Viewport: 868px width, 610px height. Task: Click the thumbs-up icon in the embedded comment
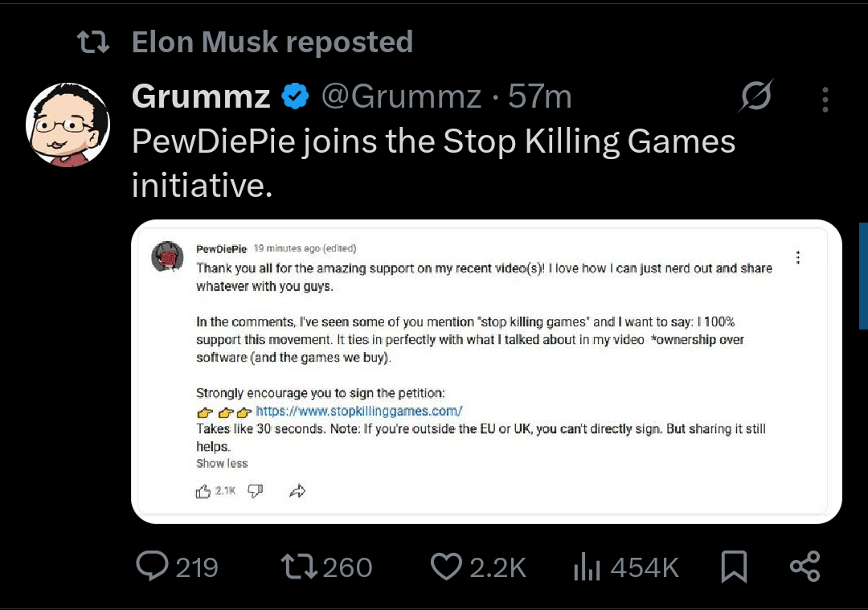point(203,491)
